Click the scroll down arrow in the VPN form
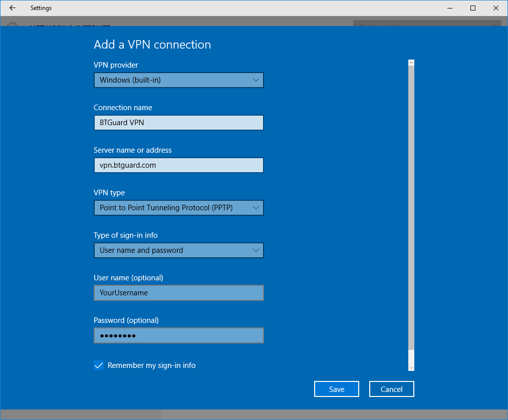 pyautogui.click(x=411, y=367)
